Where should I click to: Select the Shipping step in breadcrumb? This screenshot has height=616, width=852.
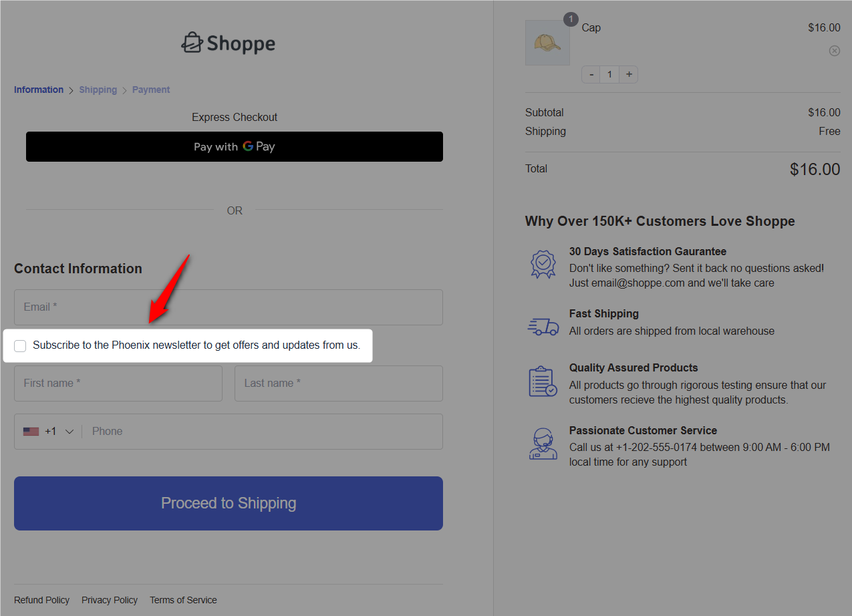pyautogui.click(x=98, y=90)
